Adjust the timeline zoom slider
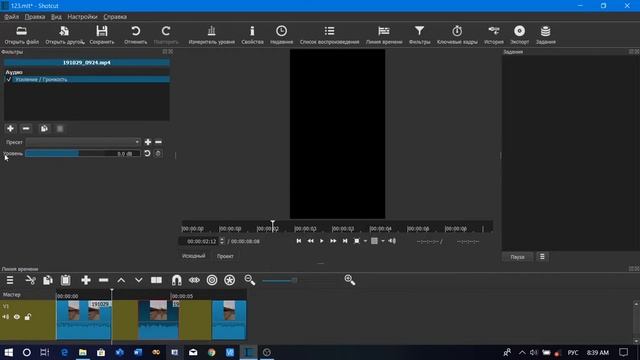 pos(280,280)
